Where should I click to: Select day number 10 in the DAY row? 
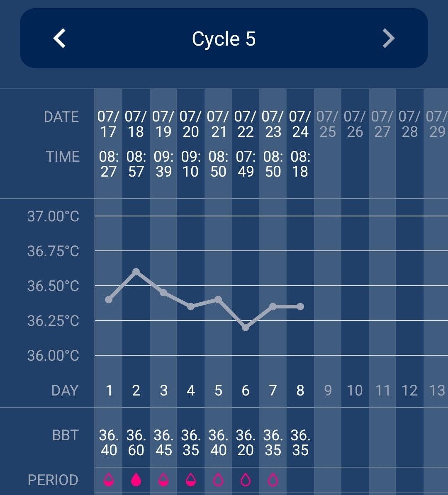(355, 391)
